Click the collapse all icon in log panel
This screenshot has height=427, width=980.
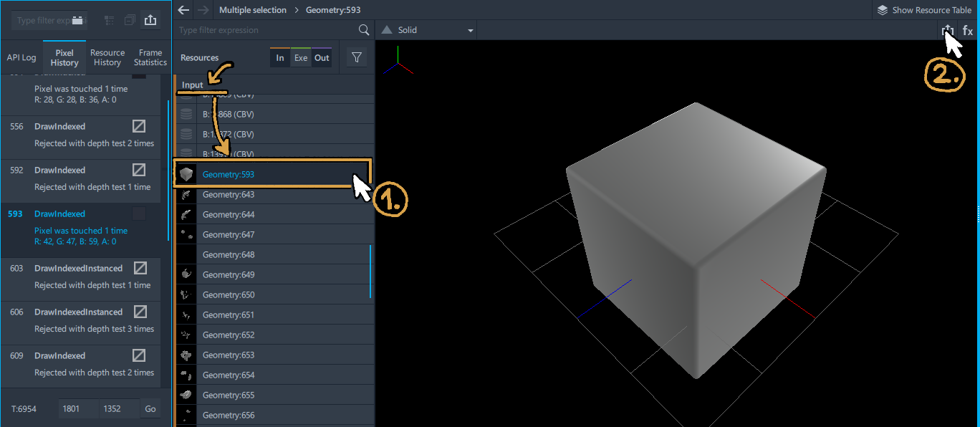[x=130, y=20]
